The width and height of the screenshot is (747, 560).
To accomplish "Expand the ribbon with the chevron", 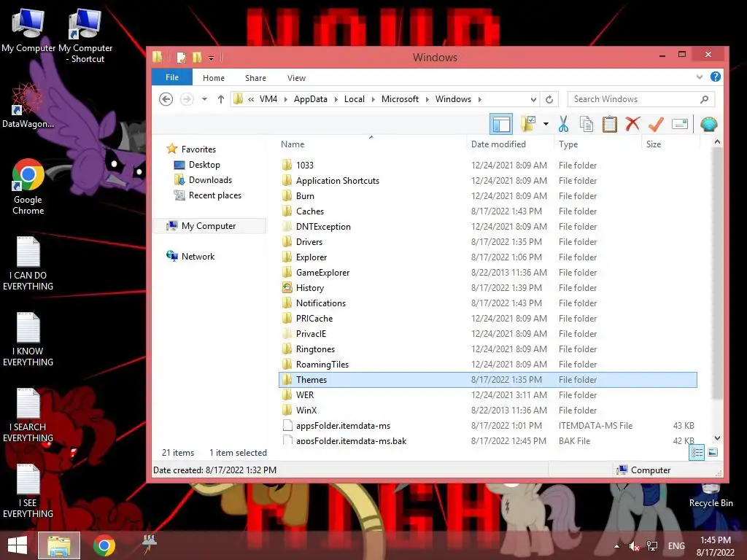I will (700, 77).
